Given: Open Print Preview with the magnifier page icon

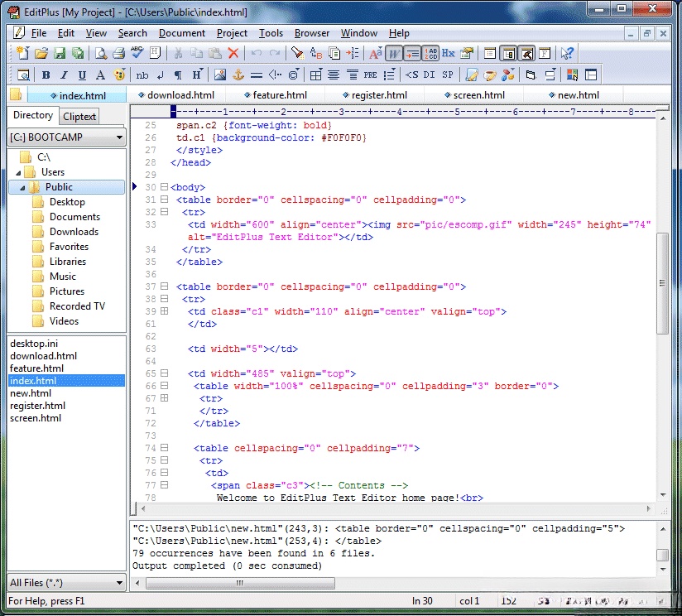Looking at the screenshot, I should [101, 53].
